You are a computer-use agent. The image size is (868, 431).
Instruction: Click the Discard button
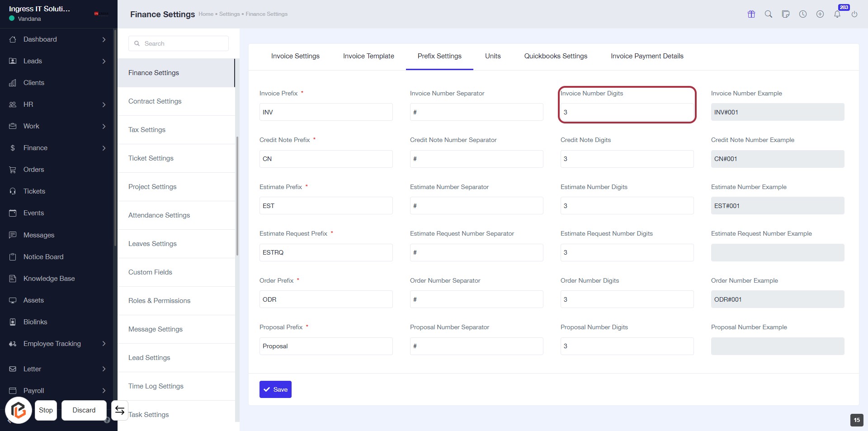(84, 410)
